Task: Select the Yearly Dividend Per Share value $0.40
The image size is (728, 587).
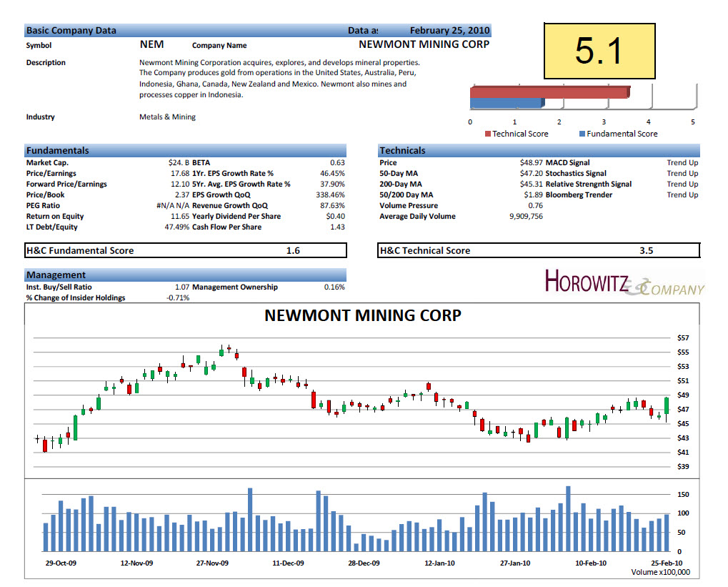Action: click(x=335, y=216)
